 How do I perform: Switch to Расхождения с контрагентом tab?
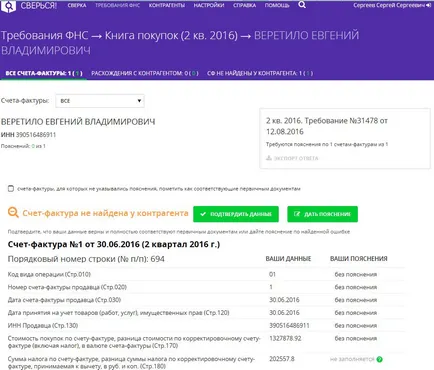pos(145,73)
